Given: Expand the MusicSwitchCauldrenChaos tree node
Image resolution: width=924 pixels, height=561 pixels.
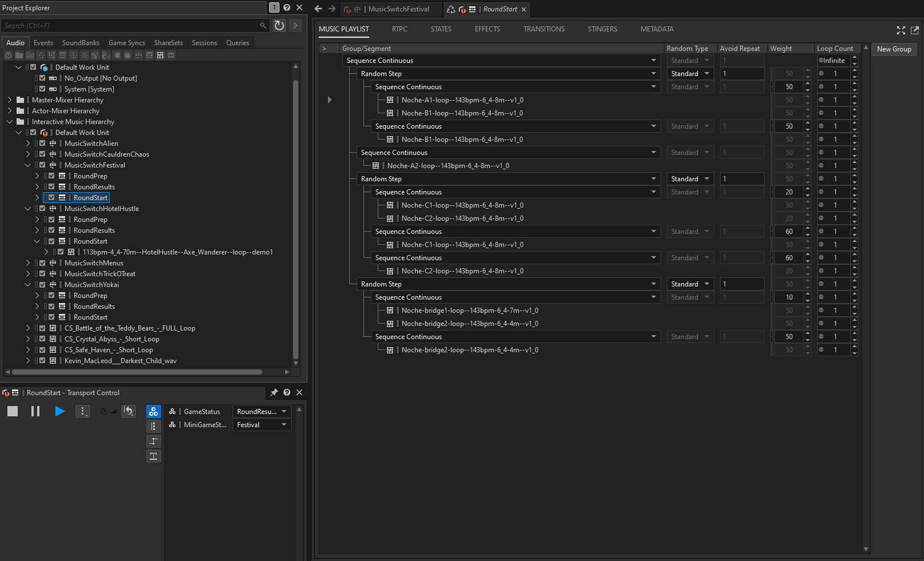Looking at the screenshot, I should click(27, 154).
